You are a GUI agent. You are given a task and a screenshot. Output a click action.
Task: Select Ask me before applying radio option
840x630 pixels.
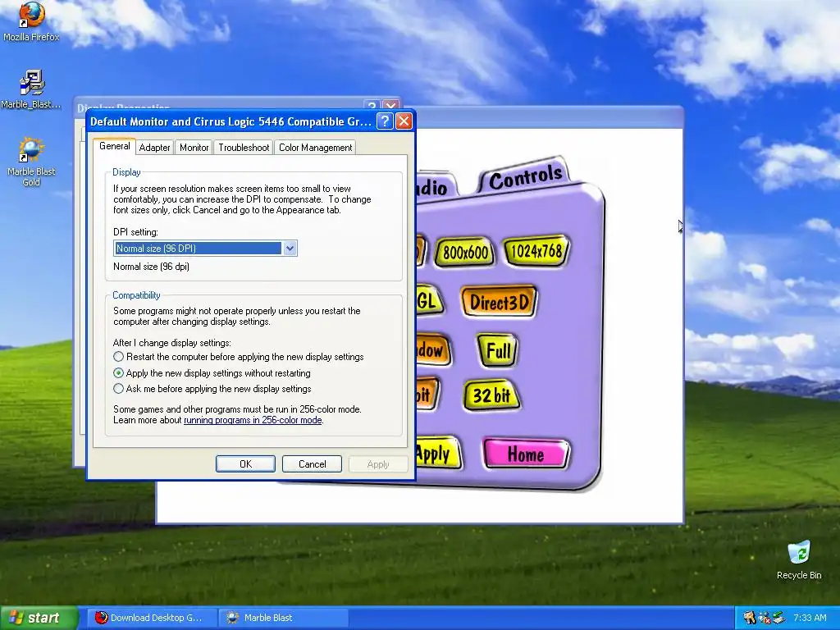click(212, 389)
